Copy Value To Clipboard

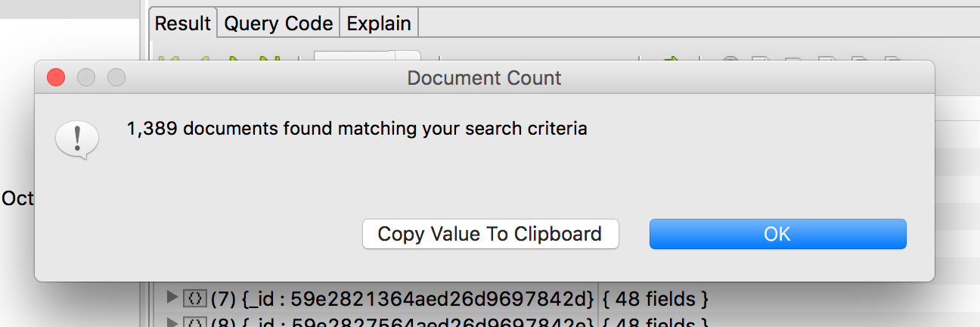pyautogui.click(x=490, y=234)
